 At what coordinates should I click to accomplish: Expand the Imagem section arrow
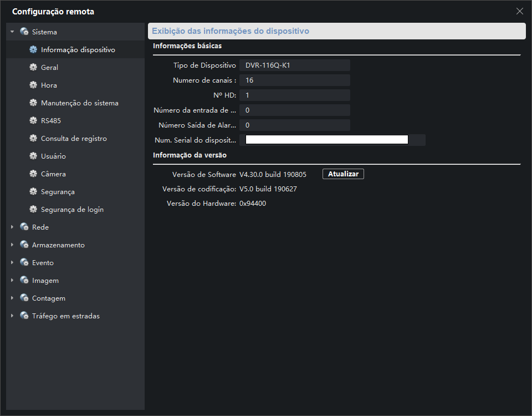[x=12, y=281]
